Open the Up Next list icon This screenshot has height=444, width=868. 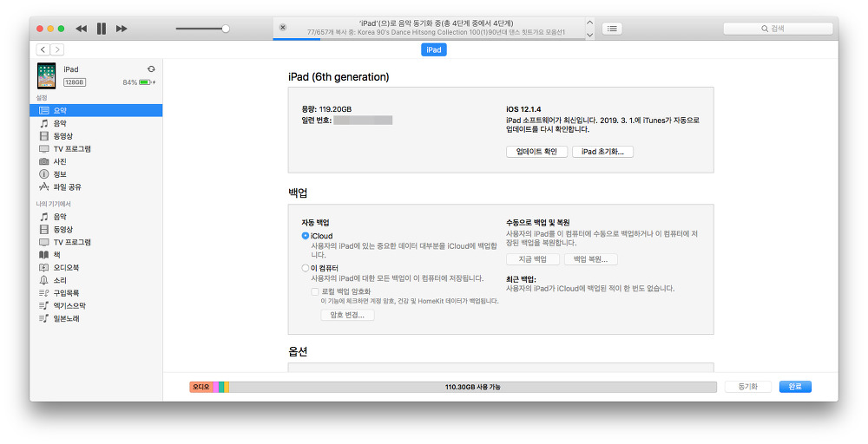tap(613, 29)
